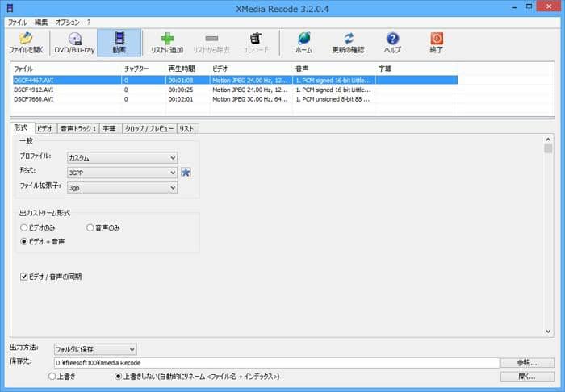Click the 開く... button next to overwrite options
This screenshot has width=565, height=392.
(x=527, y=377)
